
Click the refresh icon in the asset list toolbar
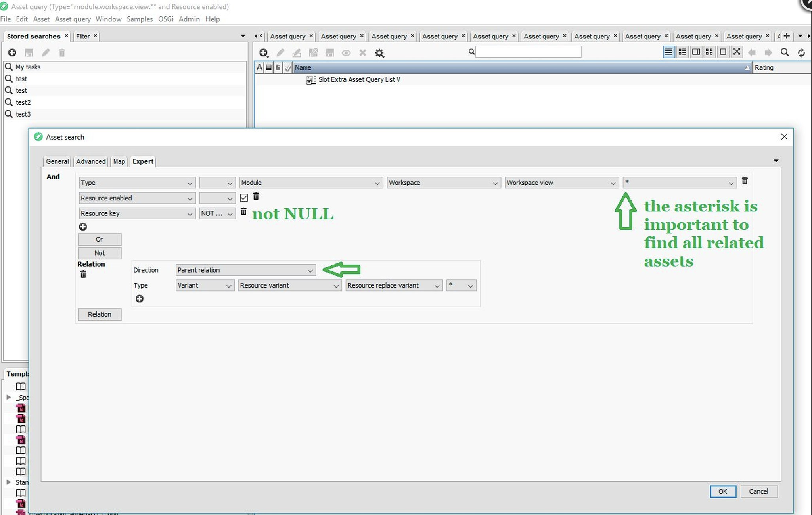click(801, 52)
